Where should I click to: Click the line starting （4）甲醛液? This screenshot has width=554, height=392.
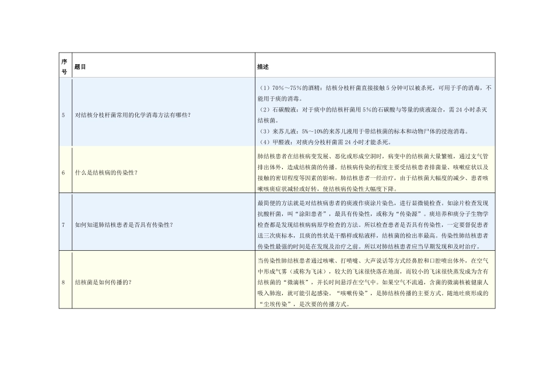click(325, 142)
